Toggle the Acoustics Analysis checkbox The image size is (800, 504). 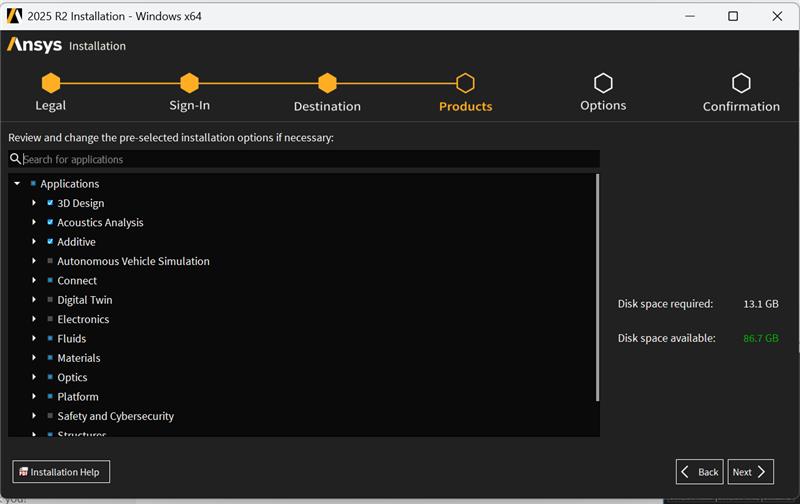click(50, 222)
